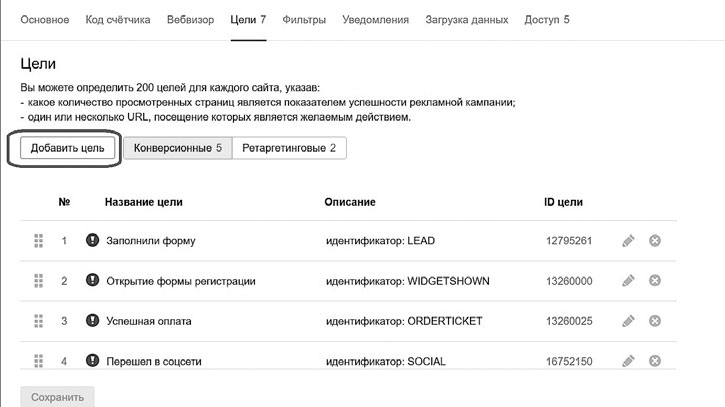Edit the Успешная оплата goal
Image resolution: width=725 pixels, height=407 pixels.
(628, 321)
